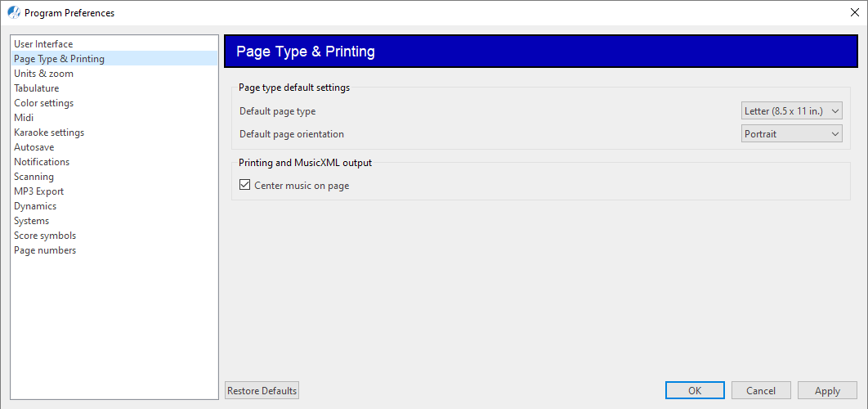Confirm with the OK button
This screenshot has width=868, height=409.
[x=695, y=390]
